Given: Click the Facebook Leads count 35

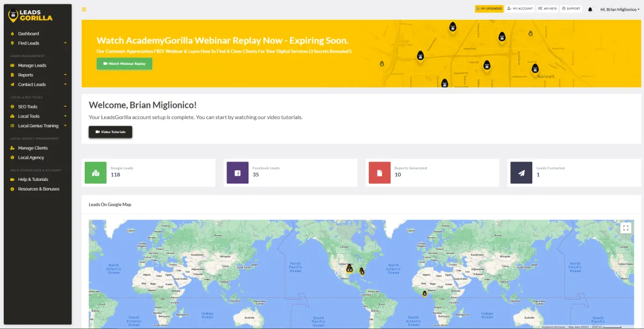Looking at the screenshot, I should (x=256, y=175).
